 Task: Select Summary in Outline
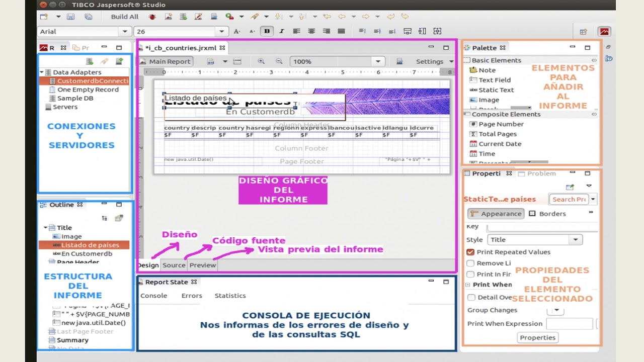pos(68,340)
